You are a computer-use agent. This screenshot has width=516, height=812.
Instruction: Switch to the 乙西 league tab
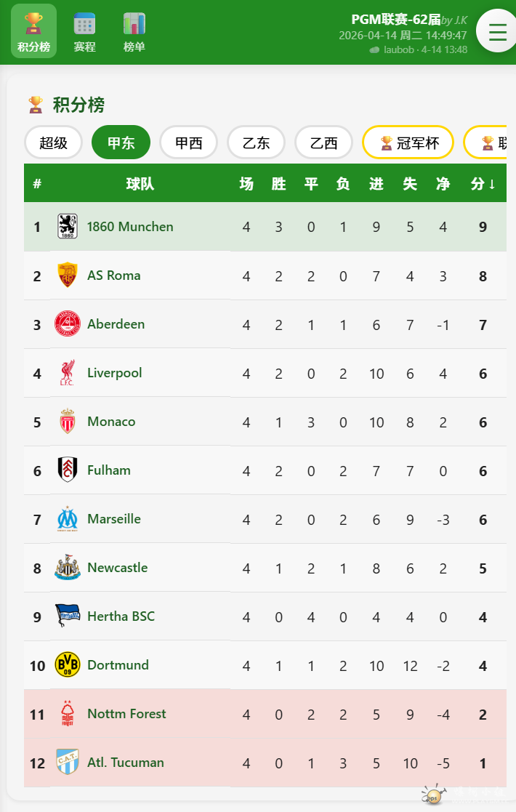pos(324,142)
